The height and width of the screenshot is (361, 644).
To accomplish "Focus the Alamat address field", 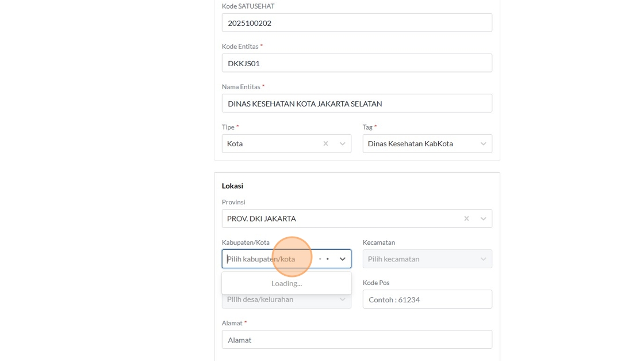I will 356,340.
